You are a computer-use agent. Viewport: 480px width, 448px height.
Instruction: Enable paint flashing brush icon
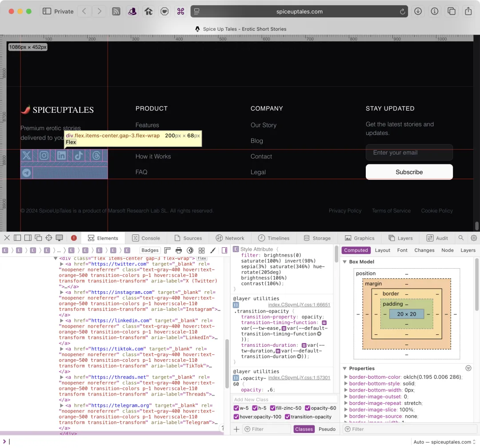coord(213,250)
